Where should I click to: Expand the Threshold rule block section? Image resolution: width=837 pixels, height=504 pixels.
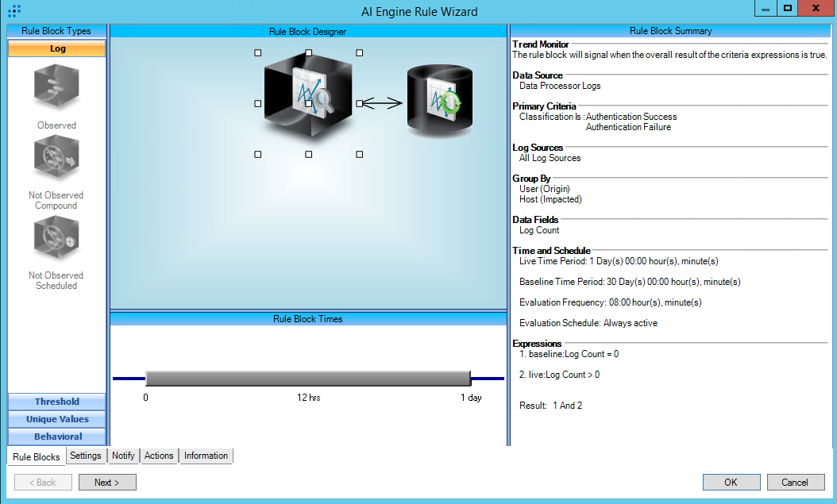tap(56, 402)
